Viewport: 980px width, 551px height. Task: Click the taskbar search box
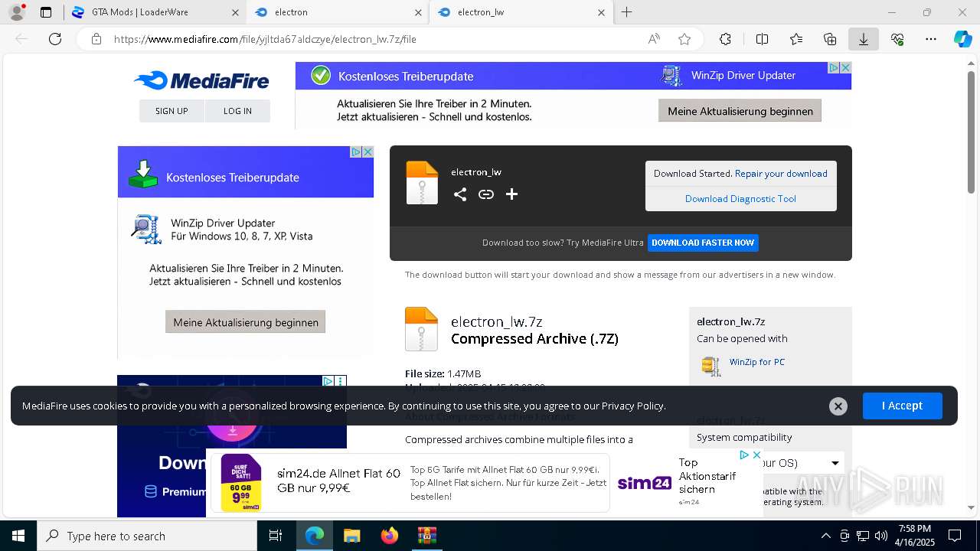point(147,536)
